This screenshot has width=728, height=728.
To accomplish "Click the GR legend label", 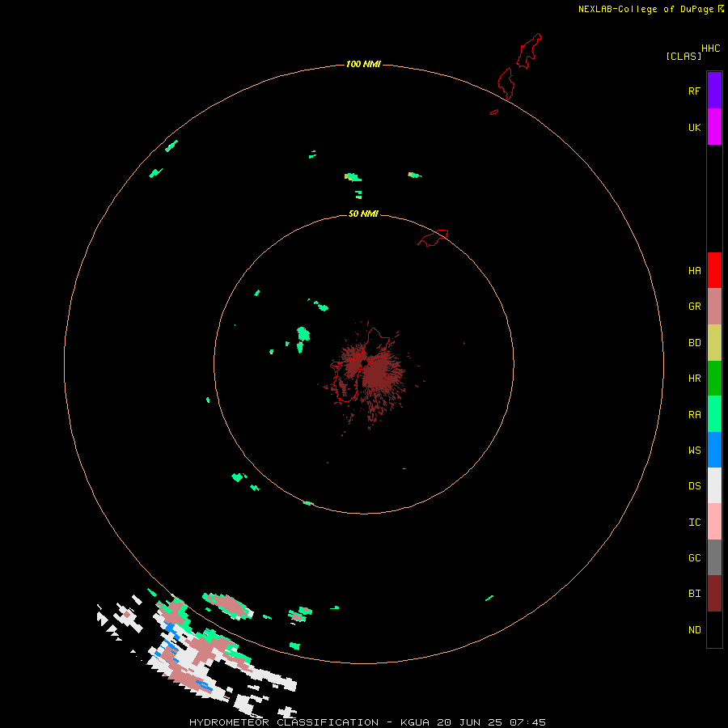I will 694,306.
